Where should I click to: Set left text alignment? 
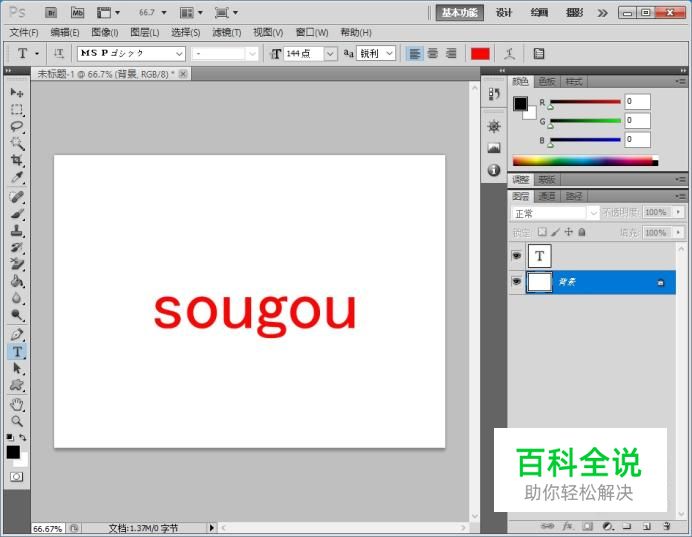[414, 54]
